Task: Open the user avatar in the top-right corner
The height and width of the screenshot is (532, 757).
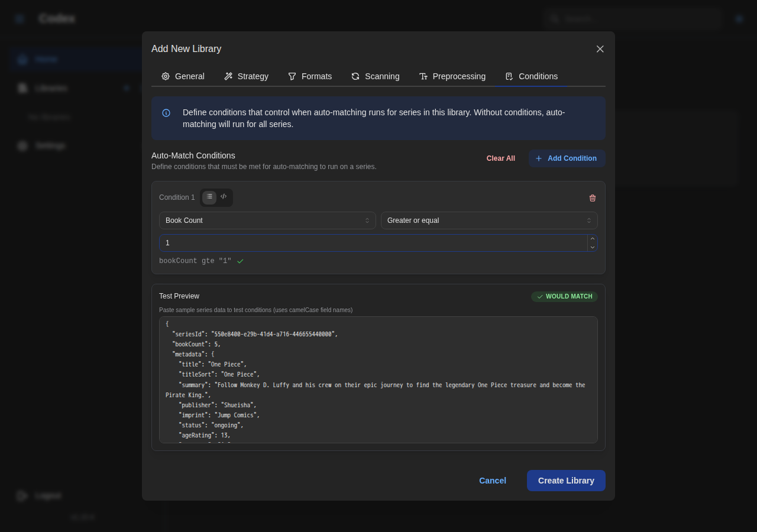Action: (739, 18)
